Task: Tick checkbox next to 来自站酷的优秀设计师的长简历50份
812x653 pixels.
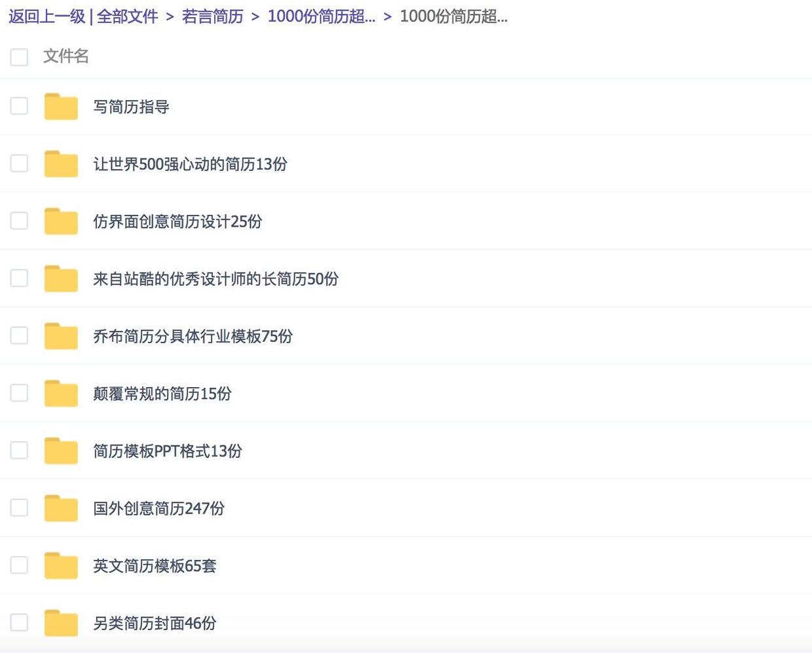Action: (20, 278)
